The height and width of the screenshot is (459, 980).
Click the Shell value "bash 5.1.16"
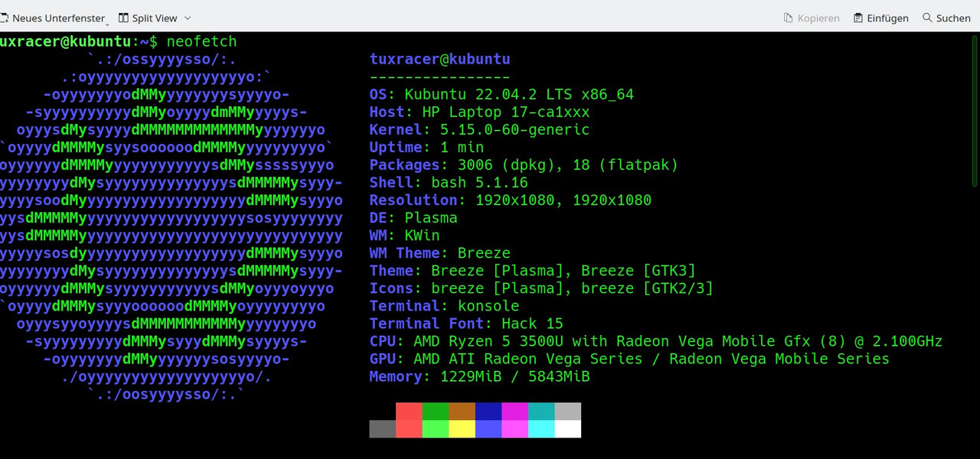tap(479, 182)
